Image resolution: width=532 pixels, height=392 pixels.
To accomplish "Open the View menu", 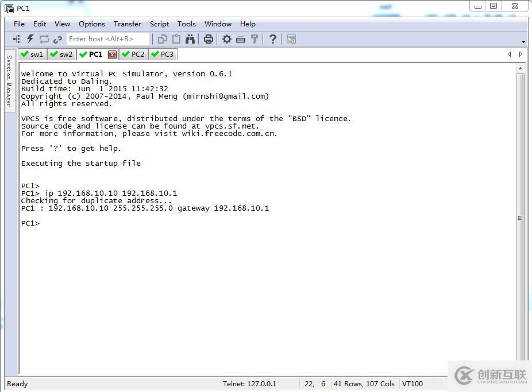I will (63, 24).
